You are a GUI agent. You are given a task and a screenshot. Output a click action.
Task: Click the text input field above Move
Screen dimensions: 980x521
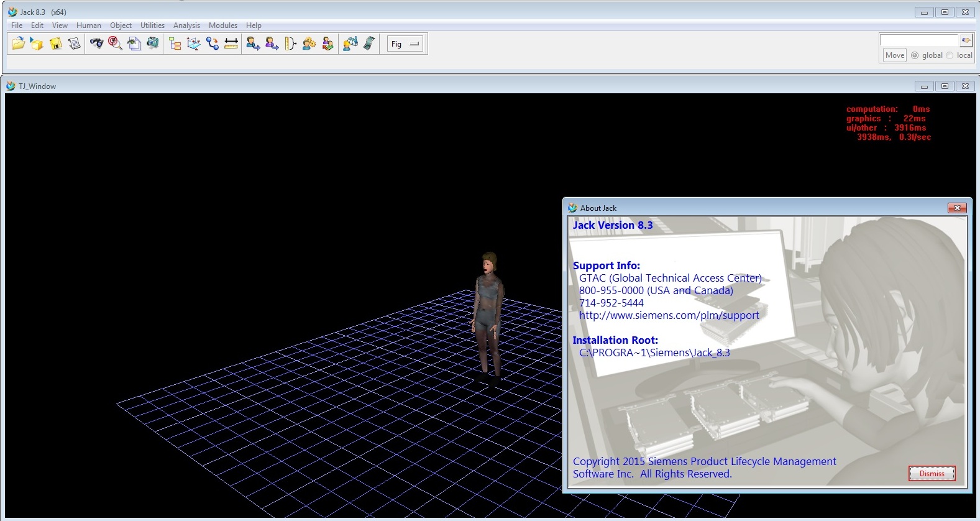coord(919,40)
